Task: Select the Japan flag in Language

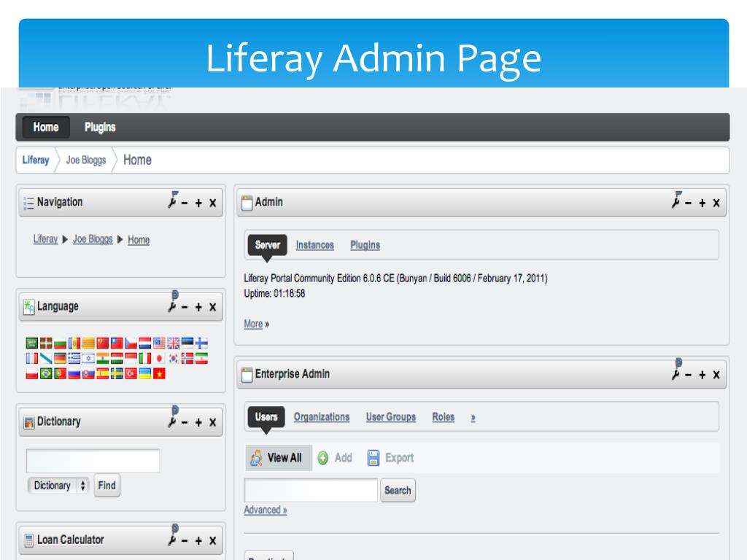Action: pos(159,358)
